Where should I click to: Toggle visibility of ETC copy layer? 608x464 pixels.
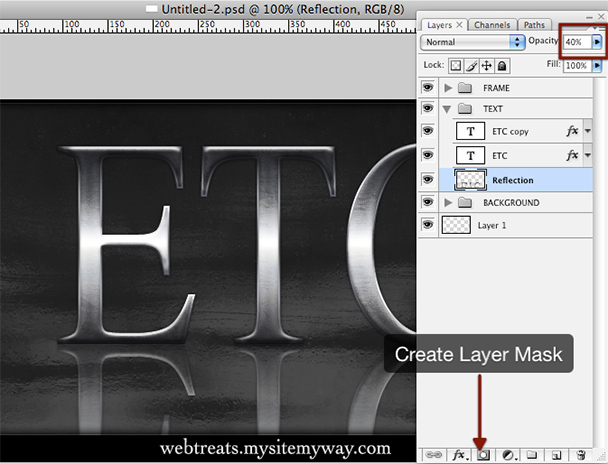coord(428,131)
